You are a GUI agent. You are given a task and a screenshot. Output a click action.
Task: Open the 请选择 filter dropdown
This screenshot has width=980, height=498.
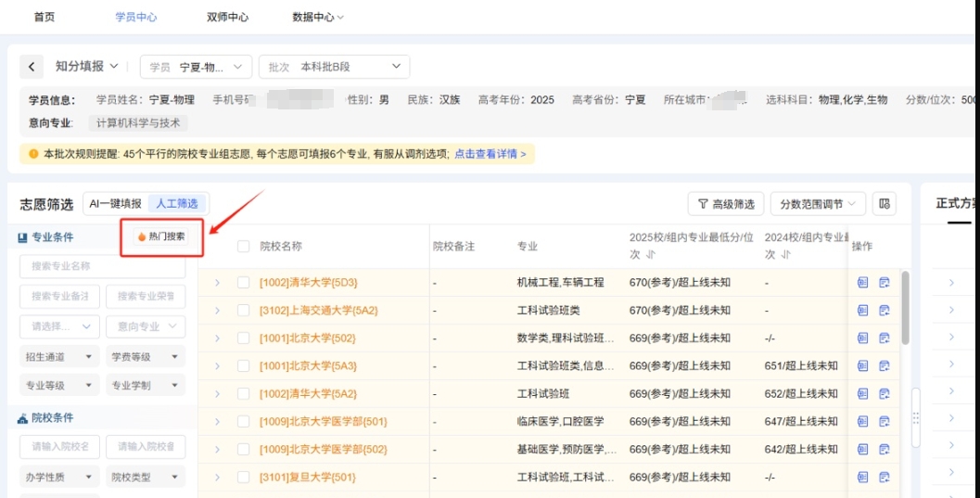click(59, 326)
